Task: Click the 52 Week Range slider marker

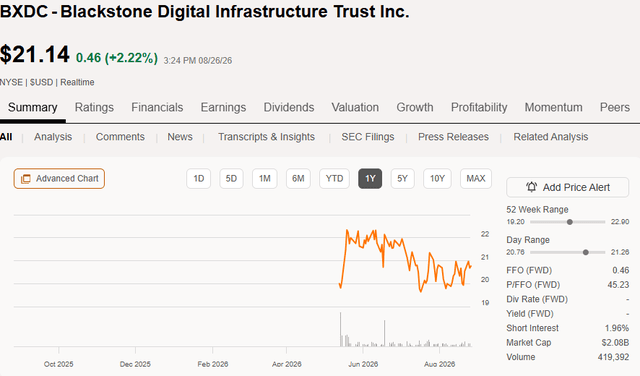Action: click(570, 222)
